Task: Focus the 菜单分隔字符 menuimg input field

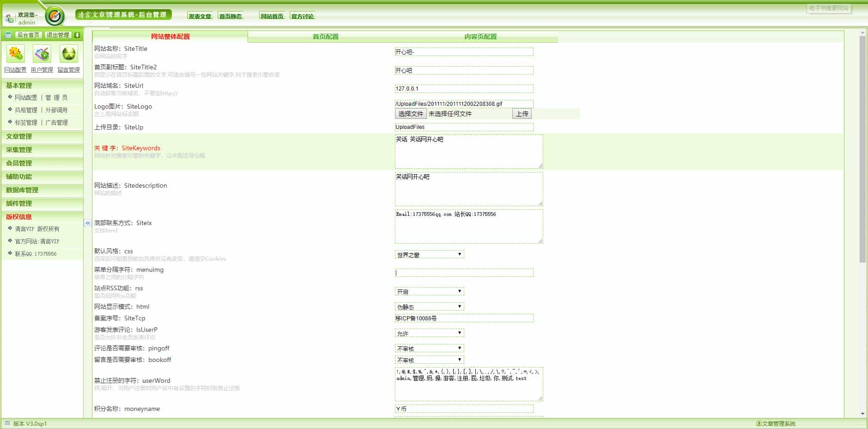Action: click(464, 273)
